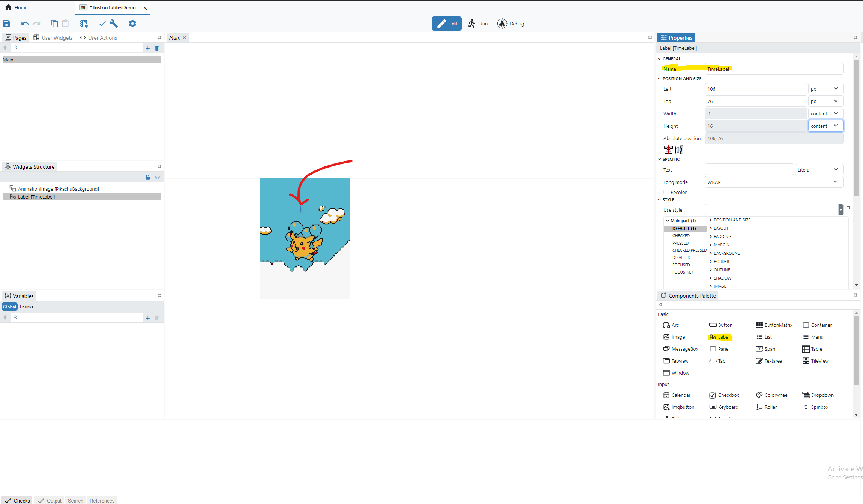Click the Run button
The height and width of the screenshot is (504, 863).
[478, 24]
